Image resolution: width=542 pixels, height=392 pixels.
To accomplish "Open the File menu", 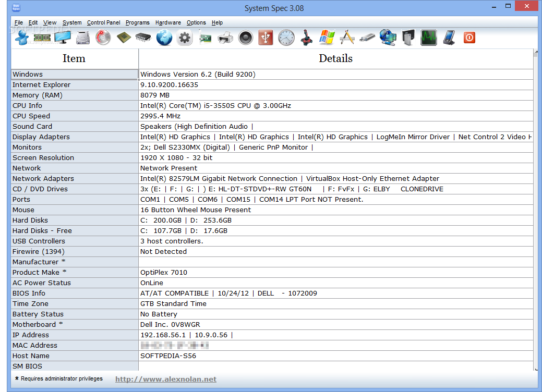I will click(19, 22).
